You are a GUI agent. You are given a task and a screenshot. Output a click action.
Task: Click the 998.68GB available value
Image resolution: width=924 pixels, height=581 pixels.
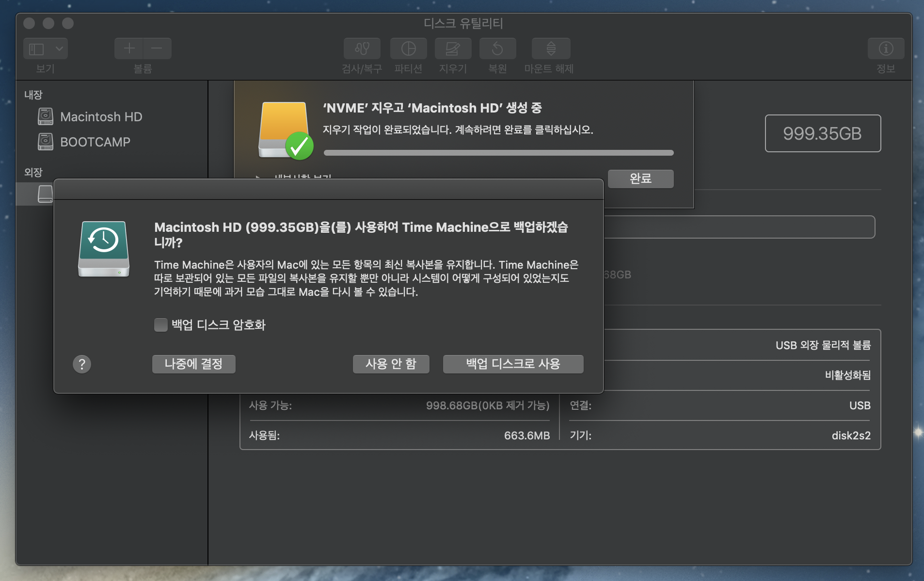click(x=488, y=405)
